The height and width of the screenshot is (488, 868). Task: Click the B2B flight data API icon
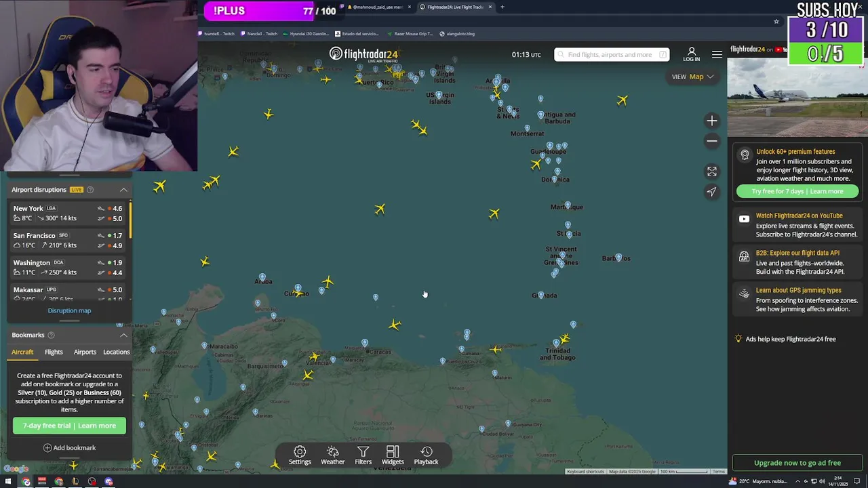pos(745,257)
